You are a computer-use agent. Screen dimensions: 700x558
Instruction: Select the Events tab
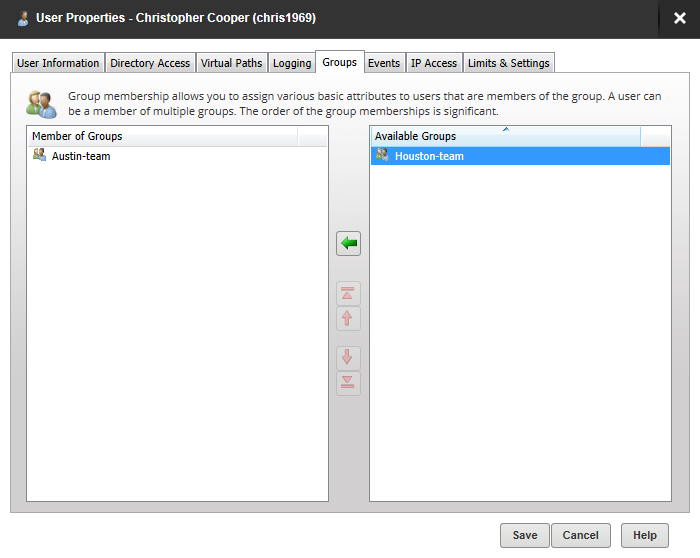point(384,63)
